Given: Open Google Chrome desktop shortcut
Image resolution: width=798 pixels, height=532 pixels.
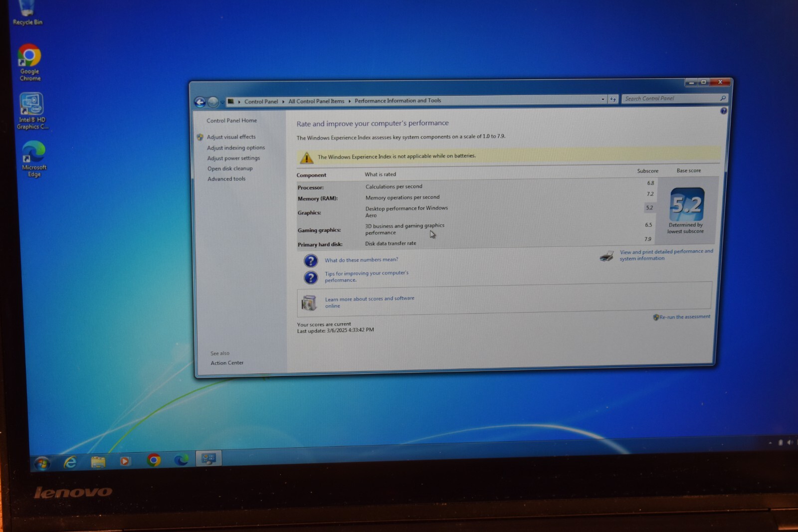Looking at the screenshot, I should click(29, 62).
